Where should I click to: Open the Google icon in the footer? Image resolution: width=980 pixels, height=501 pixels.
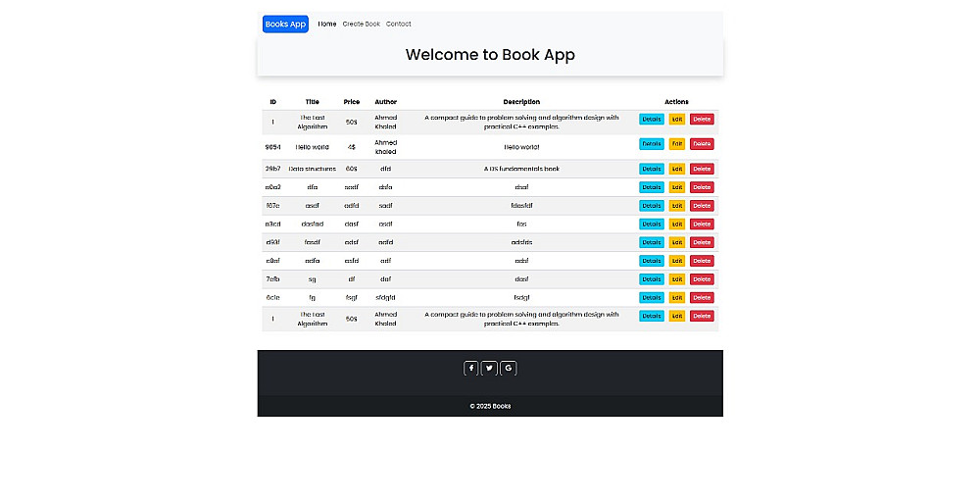coord(509,369)
